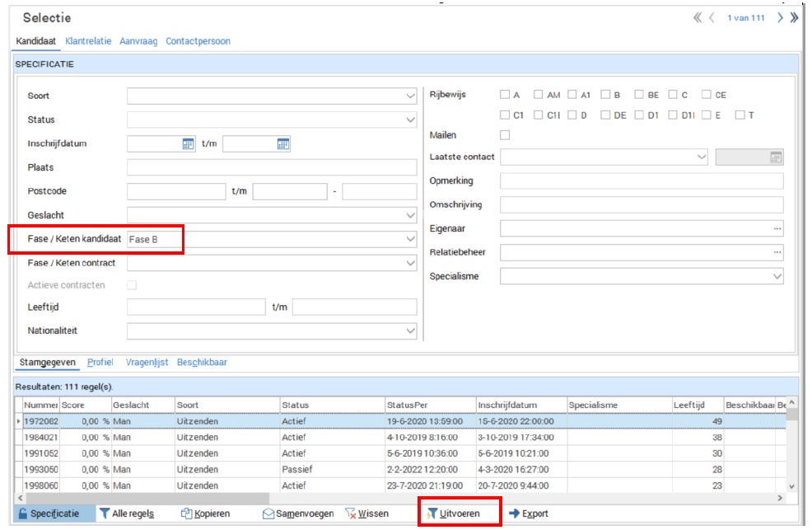Tick the Mailen checkbox
The image size is (812, 530).
[505, 135]
